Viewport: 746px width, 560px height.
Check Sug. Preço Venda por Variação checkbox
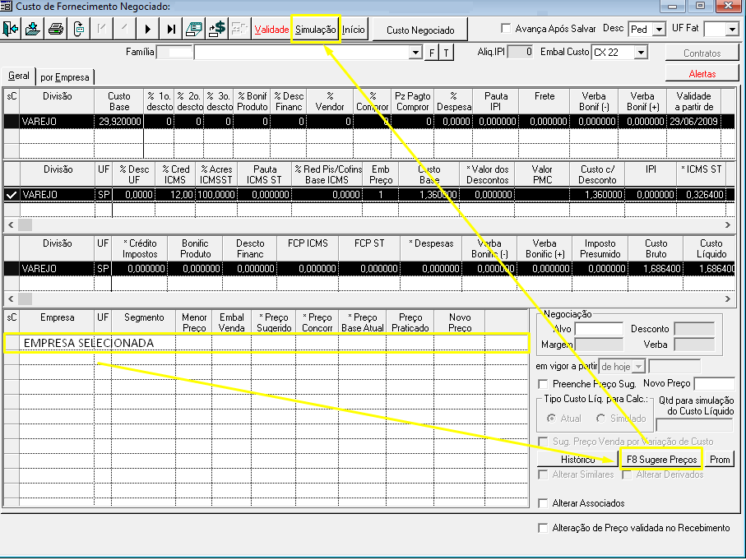(x=542, y=442)
